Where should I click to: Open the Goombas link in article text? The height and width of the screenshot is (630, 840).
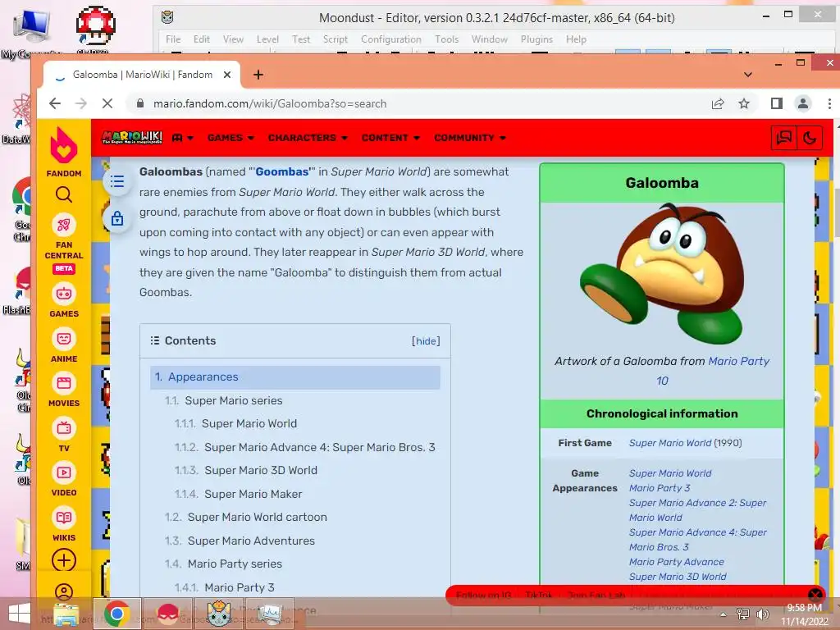pos(282,171)
